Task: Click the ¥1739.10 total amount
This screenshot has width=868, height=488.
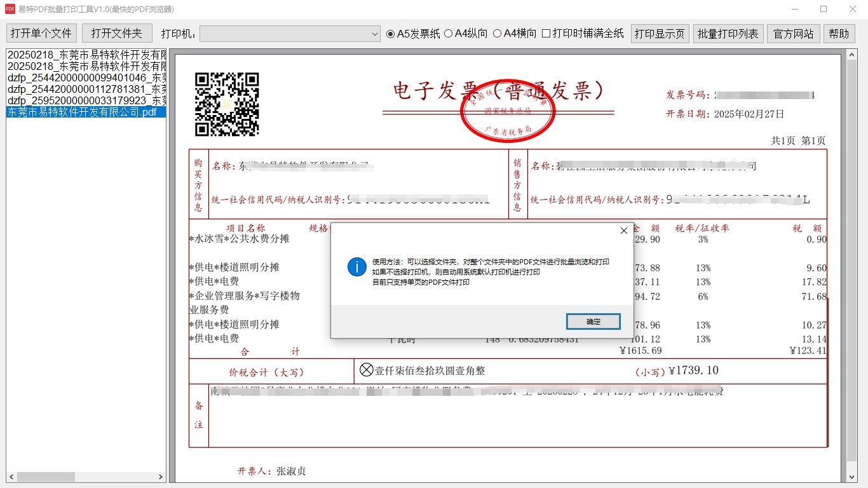Action: click(x=693, y=370)
